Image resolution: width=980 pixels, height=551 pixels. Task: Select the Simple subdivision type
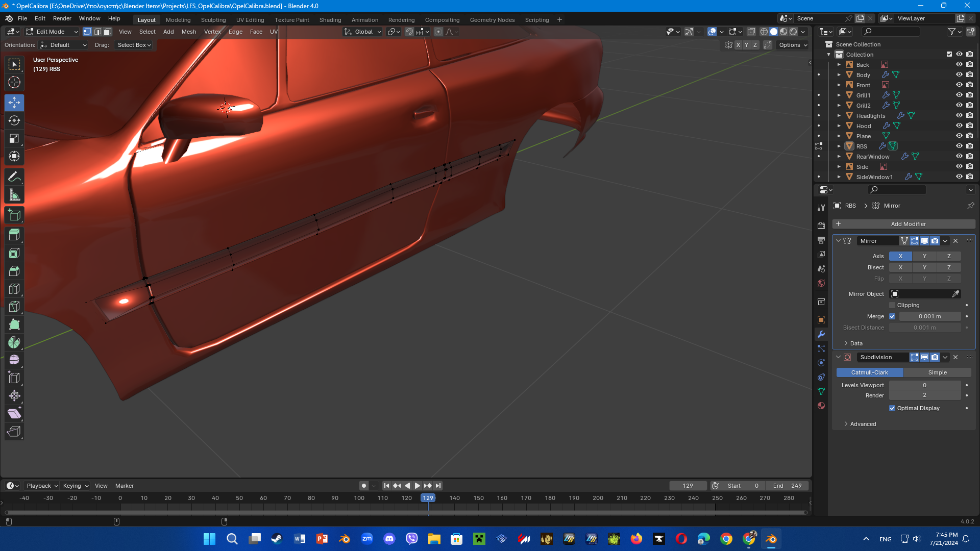coord(937,372)
